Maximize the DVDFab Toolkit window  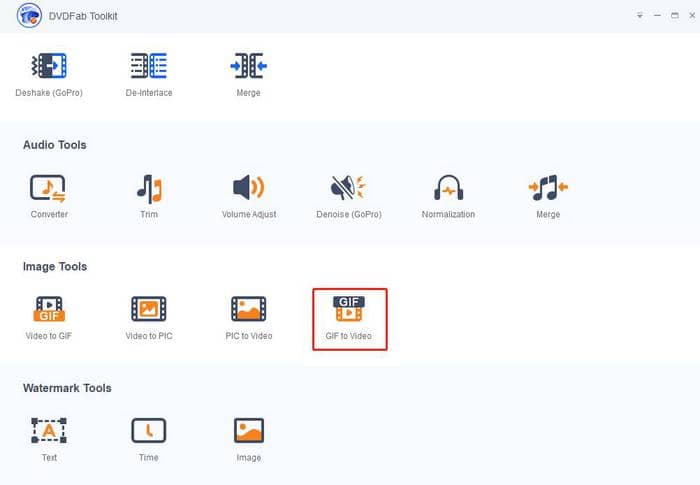[675, 16]
